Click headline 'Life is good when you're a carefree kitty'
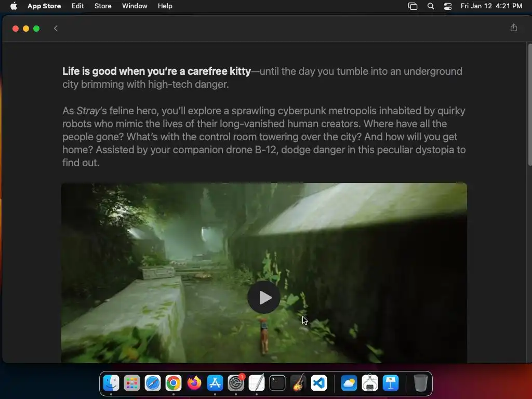This screenshot has width=532, height=399. [156, 71]
